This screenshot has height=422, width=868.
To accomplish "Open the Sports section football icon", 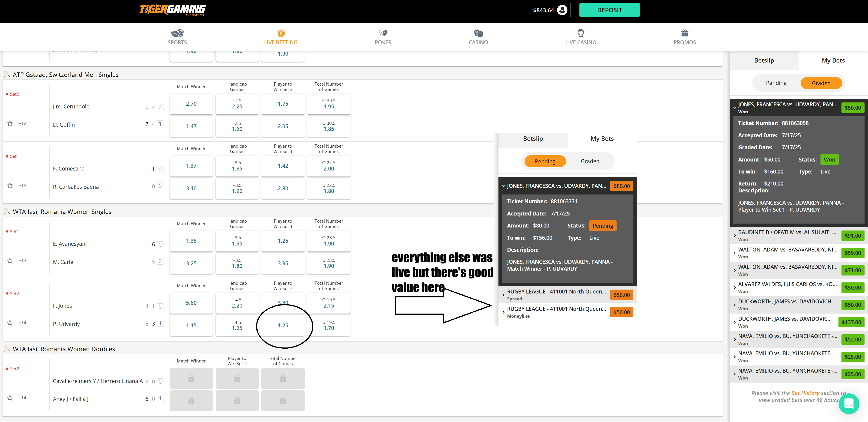I will [x=177, y=33].
